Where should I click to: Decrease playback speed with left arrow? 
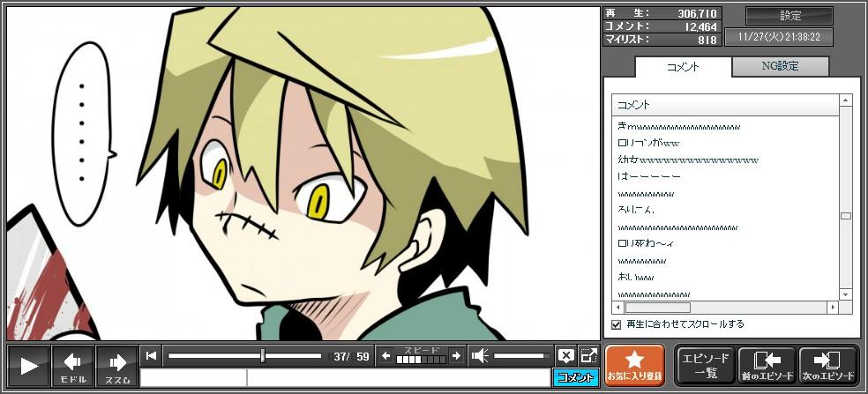(x=385, y=356)
